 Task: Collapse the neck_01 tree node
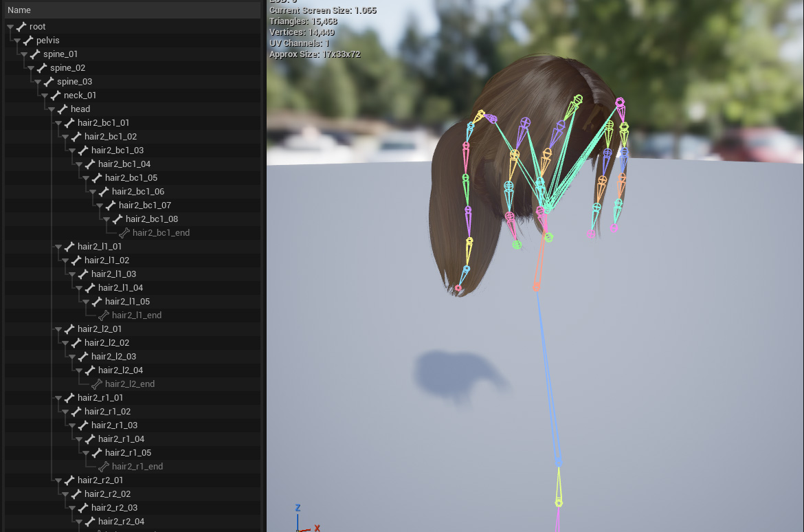(x=45, y=96)
